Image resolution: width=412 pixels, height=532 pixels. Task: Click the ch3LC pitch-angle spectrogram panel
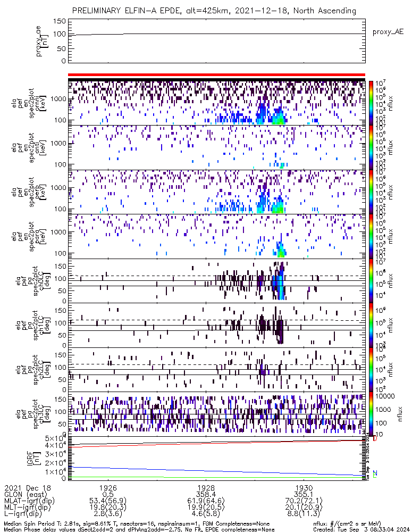point(217,414)
